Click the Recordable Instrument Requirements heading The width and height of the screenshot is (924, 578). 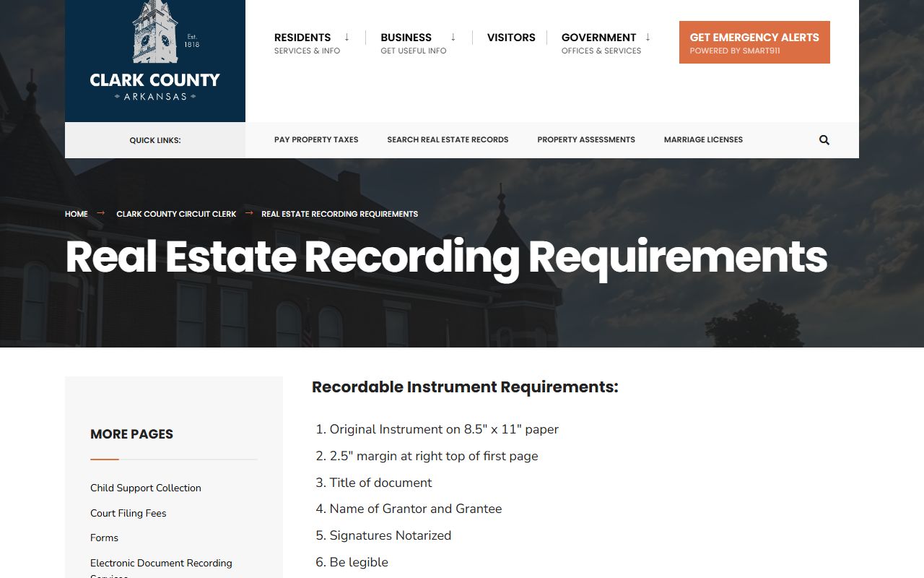coord(465,387)
